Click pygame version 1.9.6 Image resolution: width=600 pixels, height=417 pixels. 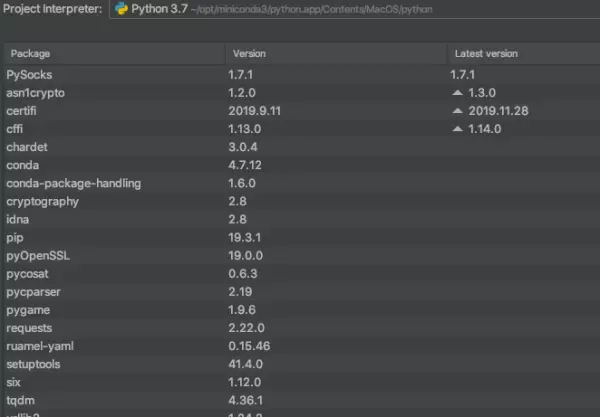(x=242, y=310)
